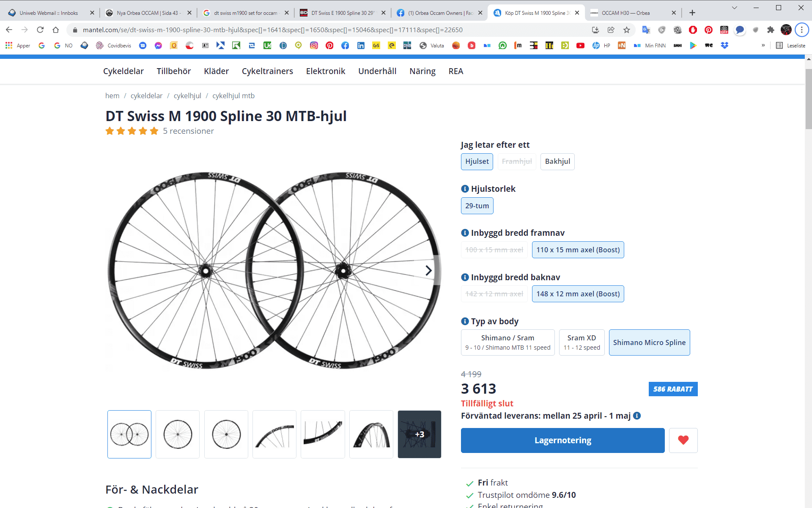This screenshot has height=508, width=812.
Task: Click info icon next to Hjulstorlek
Action: point(465,189)
